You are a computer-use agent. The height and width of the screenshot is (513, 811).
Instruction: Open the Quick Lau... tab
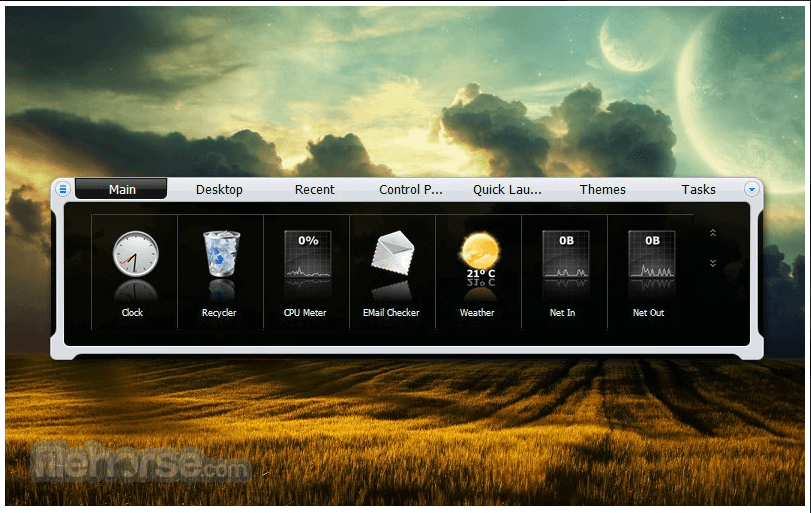(507, 190)
